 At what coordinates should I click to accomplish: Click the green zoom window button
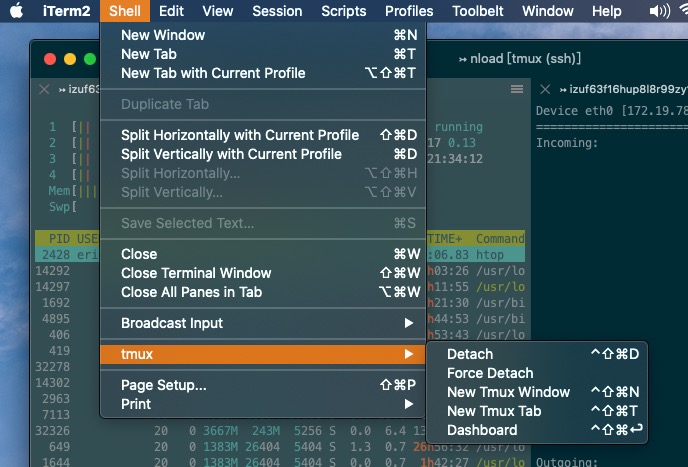coord(90,59)
